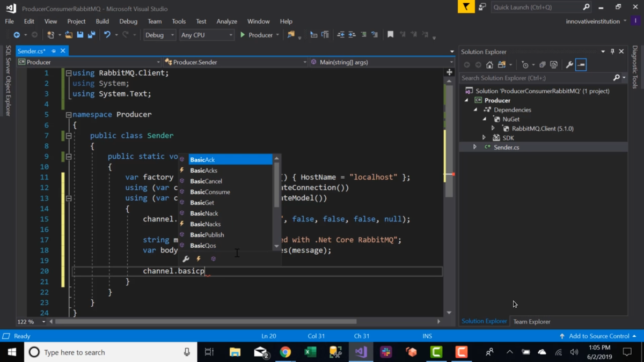Screen dimensions: 644x362
Task: Open the Debug configuration dropdown
Action: coord(159,35)
